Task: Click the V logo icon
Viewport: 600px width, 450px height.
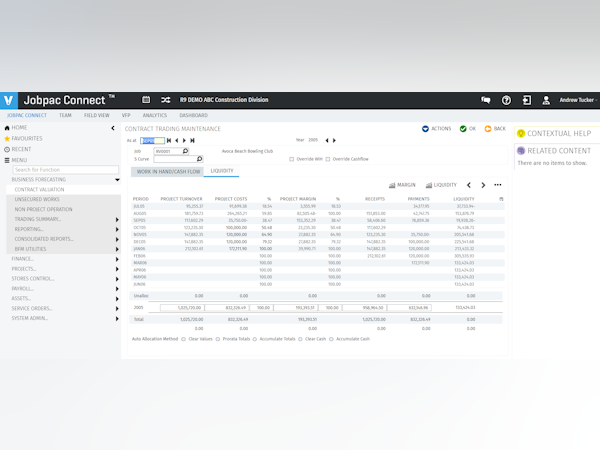Action: click(x=8, y=100)
